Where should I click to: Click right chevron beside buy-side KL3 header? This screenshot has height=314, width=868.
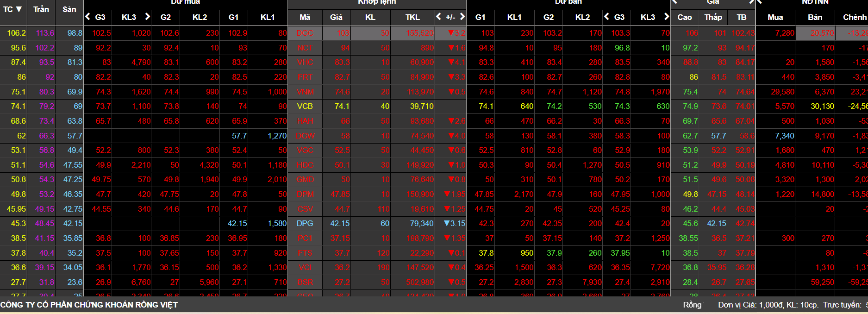click(148, 17)
